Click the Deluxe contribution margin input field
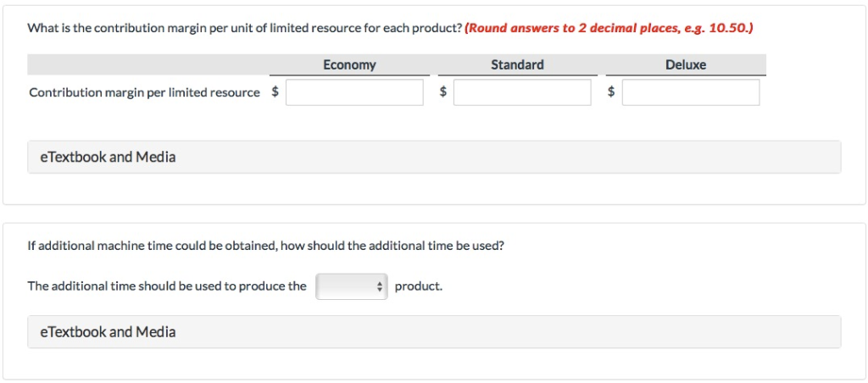 (690, 92)
